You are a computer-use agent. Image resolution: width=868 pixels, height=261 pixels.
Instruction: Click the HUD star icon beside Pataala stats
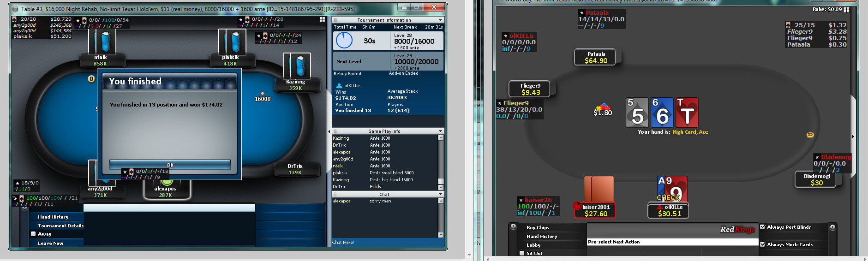581,13
